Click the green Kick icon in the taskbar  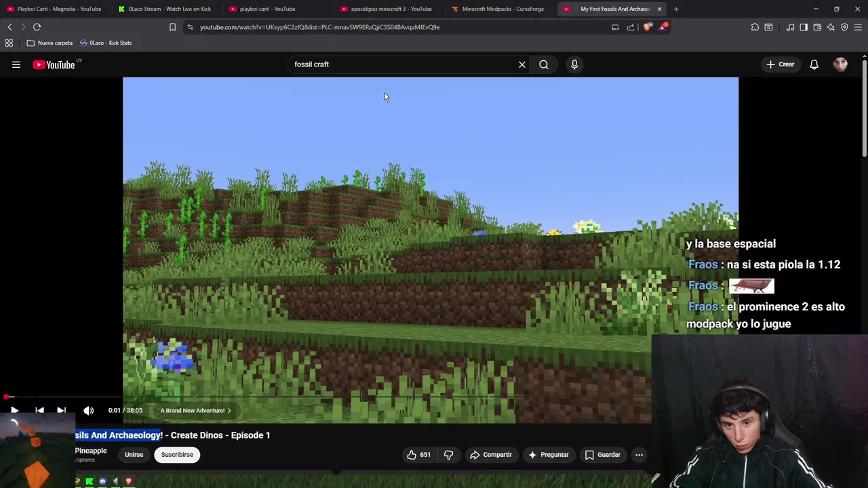pyautogui.click(x=89, y=481)
